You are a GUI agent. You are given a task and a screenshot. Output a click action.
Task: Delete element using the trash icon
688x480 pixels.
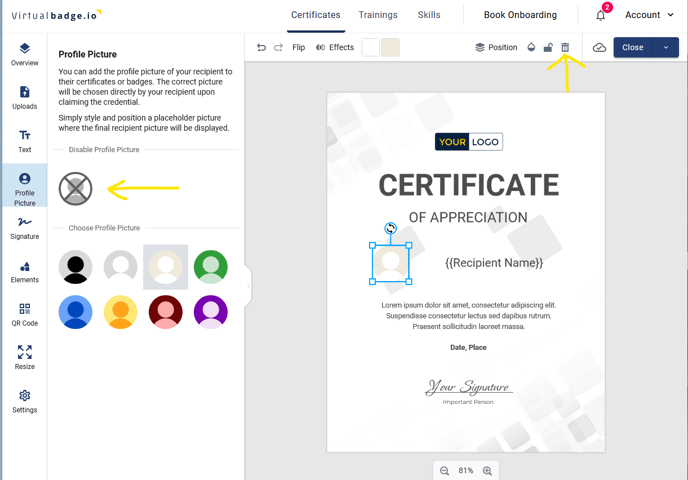(x=565, y=47)
